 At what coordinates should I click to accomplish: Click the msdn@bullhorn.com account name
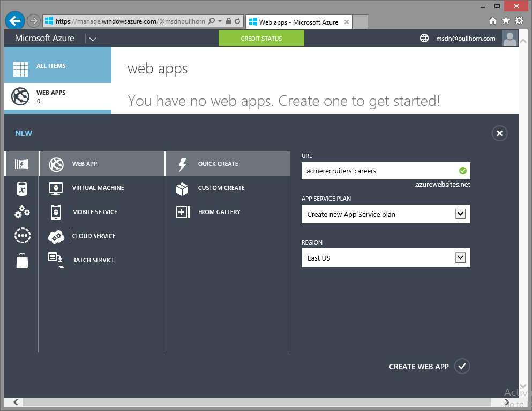click(x=466, y=39)
